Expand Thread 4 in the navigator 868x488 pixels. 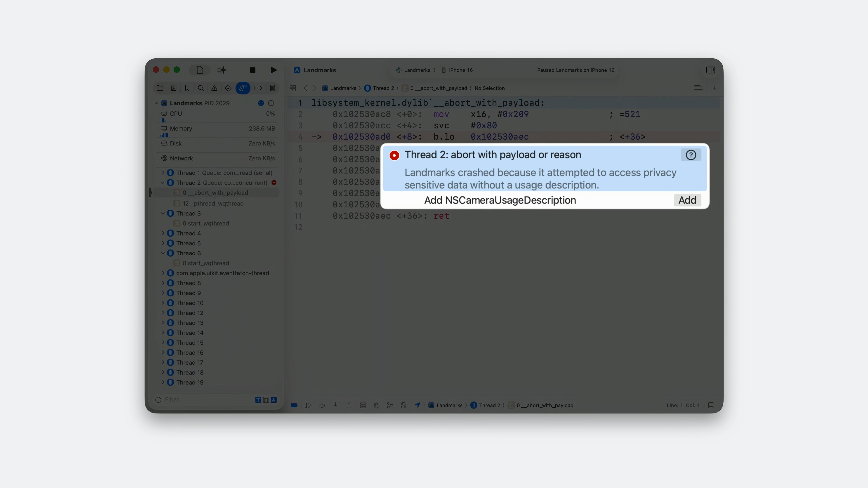(163, 233)
